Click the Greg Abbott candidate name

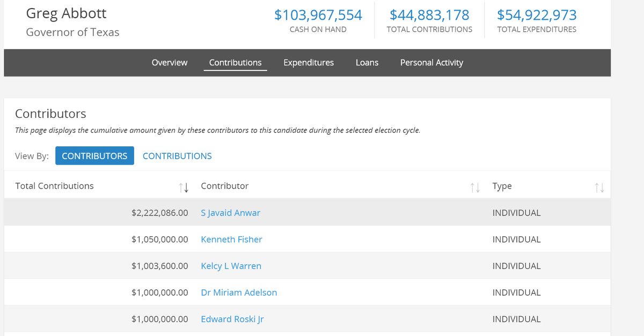66,13
